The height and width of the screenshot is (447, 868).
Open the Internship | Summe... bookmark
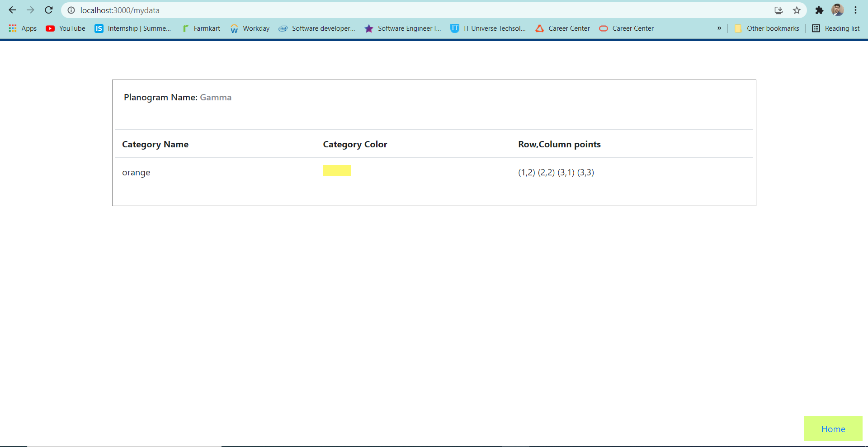133,28
